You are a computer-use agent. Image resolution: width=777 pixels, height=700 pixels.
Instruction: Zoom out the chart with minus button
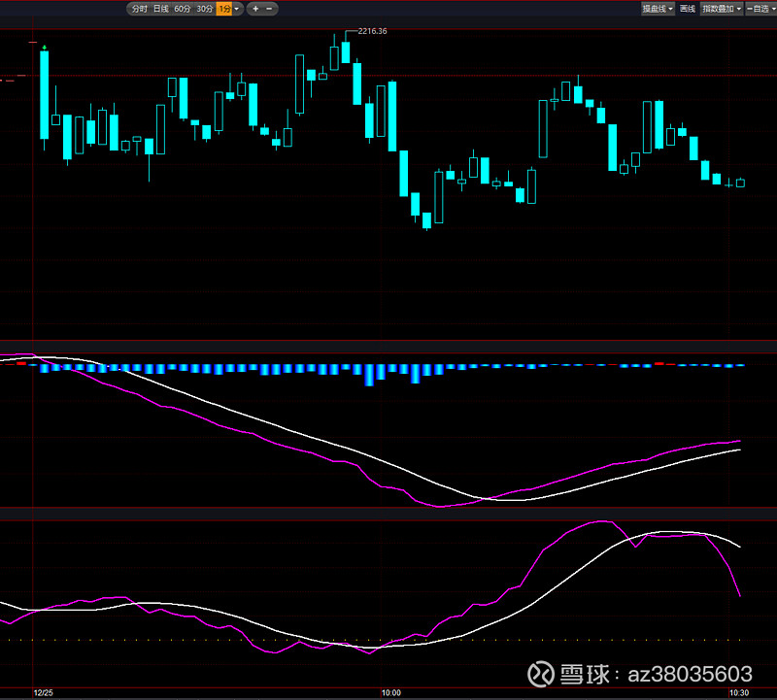269,9
